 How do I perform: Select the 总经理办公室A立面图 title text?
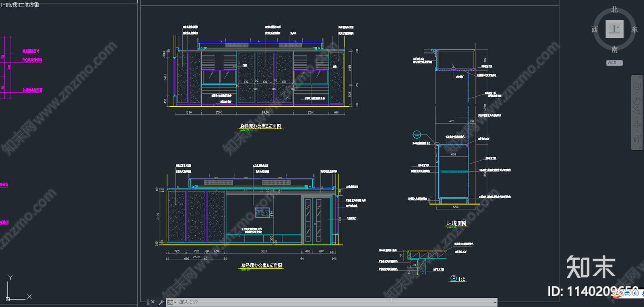pyautogui.click(x=262, y=265)
